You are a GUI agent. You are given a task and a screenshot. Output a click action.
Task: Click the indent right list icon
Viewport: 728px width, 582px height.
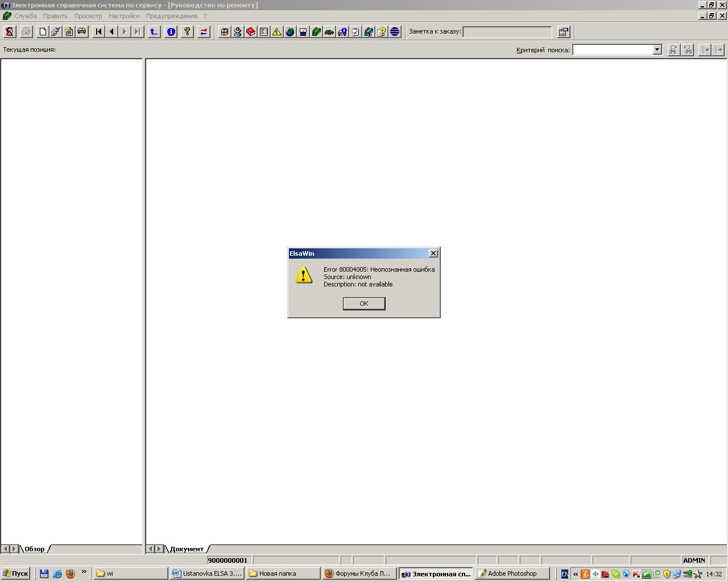click(718, 49)
